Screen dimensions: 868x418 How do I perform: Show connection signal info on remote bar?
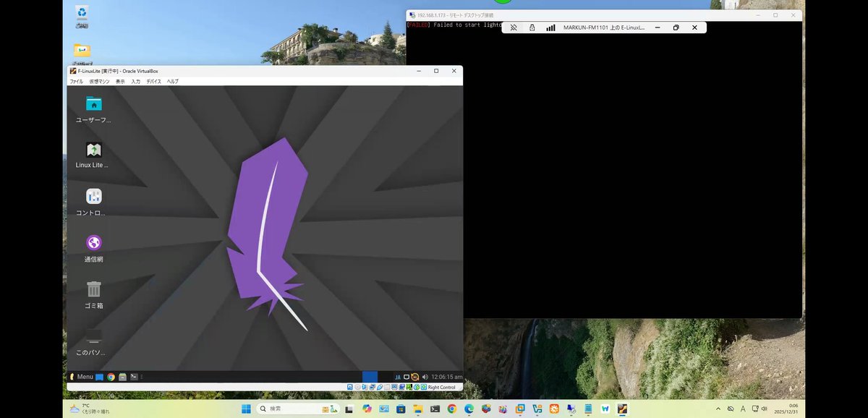coord(550,27)
